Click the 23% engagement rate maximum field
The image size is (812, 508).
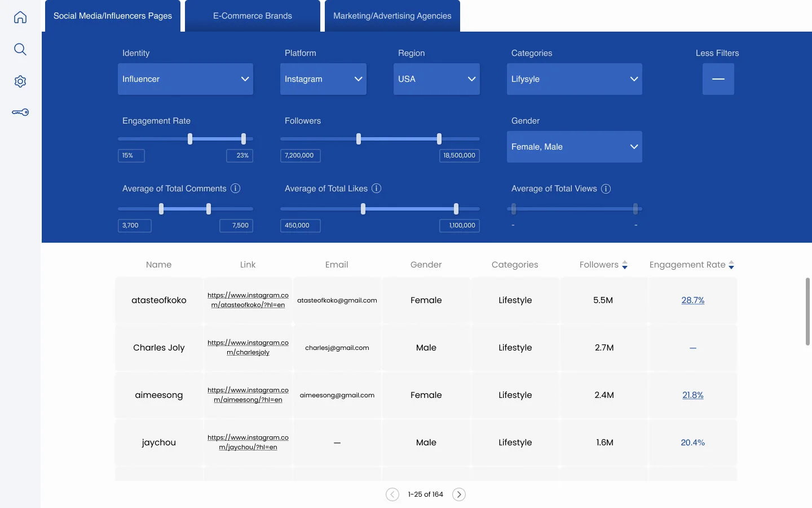coord(240,155)
